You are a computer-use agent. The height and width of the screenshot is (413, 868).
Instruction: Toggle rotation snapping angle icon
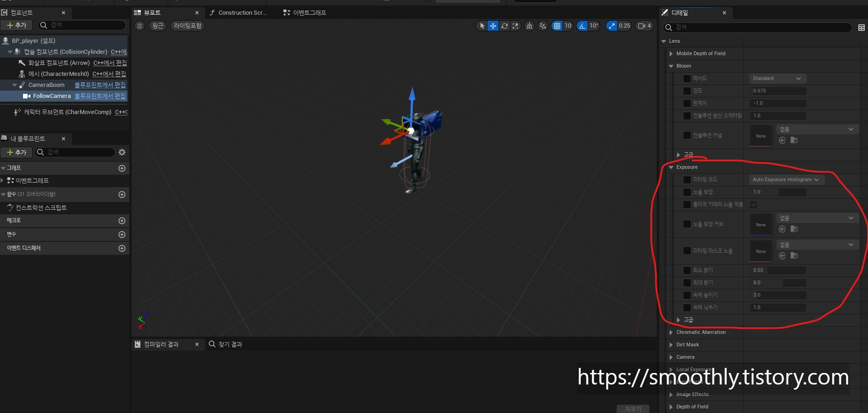click(583, 26)
